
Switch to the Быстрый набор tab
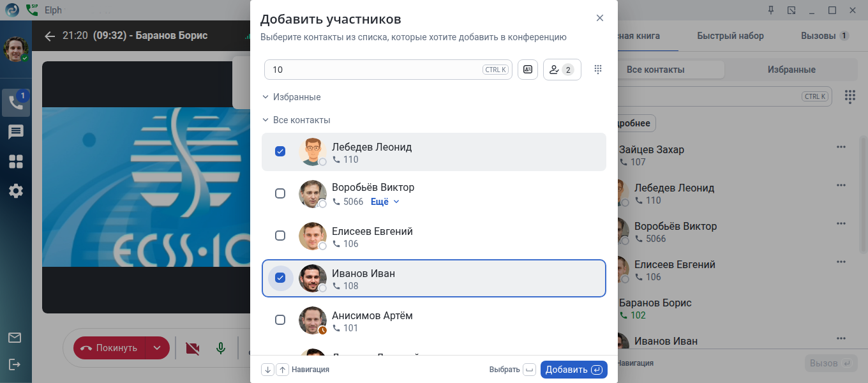pos(730,36)
